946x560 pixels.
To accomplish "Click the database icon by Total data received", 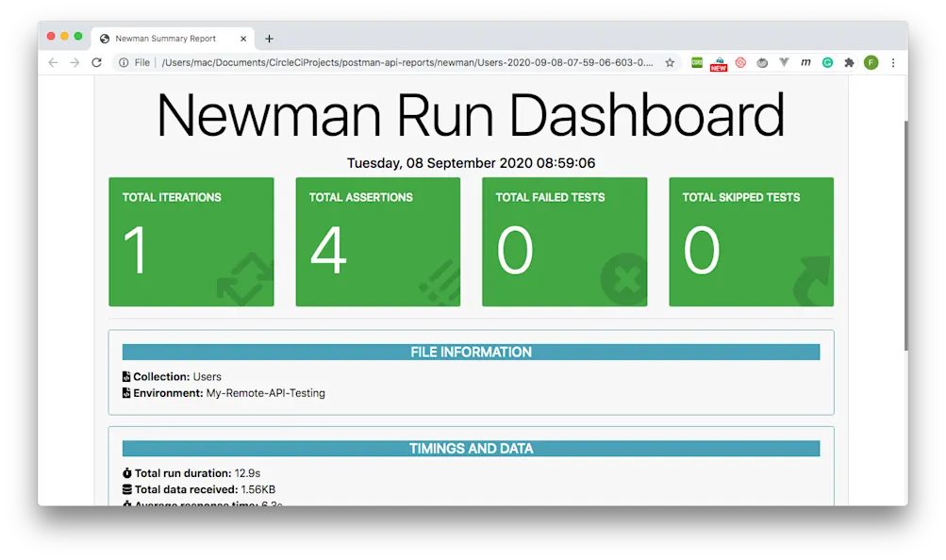I will (126, 489).
